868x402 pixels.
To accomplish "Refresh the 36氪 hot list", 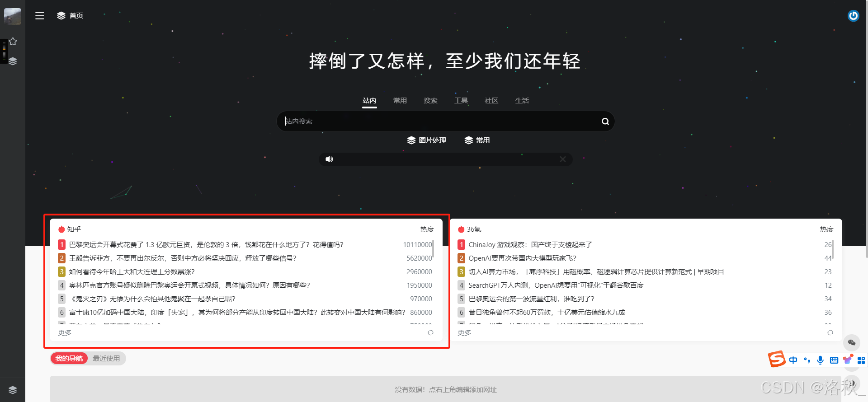I will 830,332.
